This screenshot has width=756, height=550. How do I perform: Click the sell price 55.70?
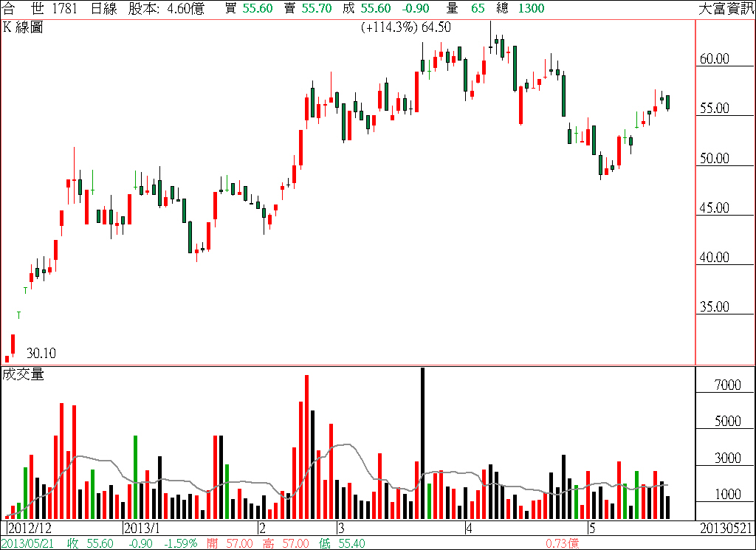tap(317, 8)
